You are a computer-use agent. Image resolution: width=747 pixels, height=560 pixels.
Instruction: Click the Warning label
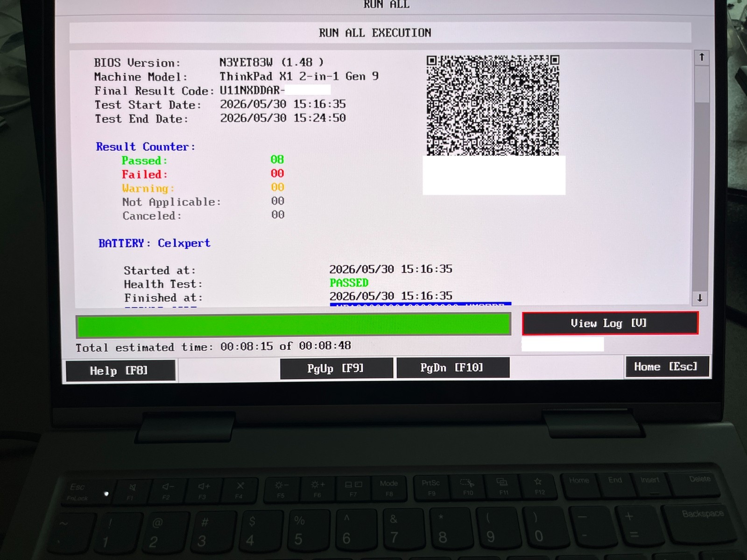click(x=148, y=189)
